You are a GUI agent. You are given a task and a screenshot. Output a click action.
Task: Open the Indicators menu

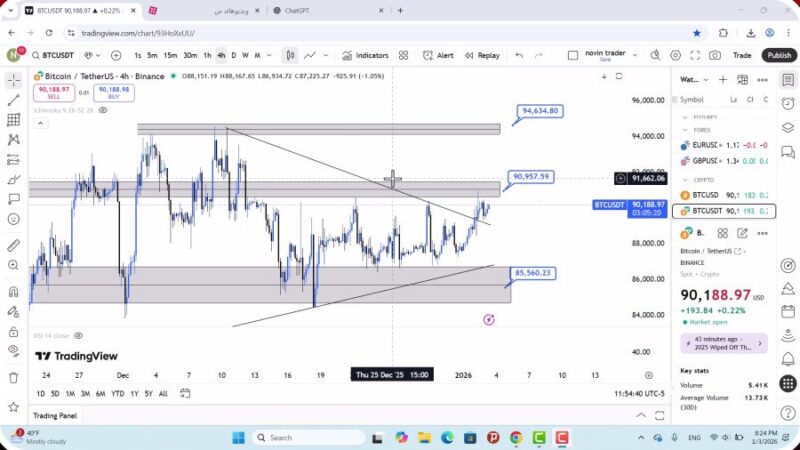[365, 56]
